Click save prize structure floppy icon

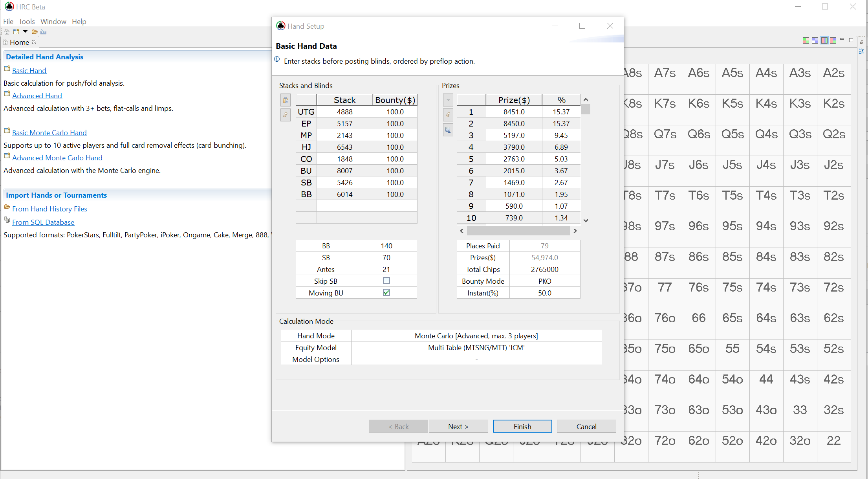click(448, 130)
